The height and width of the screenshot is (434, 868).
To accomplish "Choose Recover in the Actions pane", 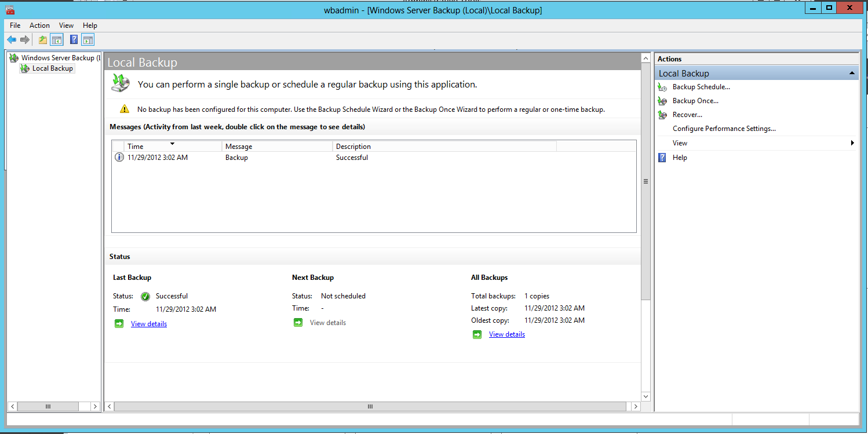I will point(687,115).
